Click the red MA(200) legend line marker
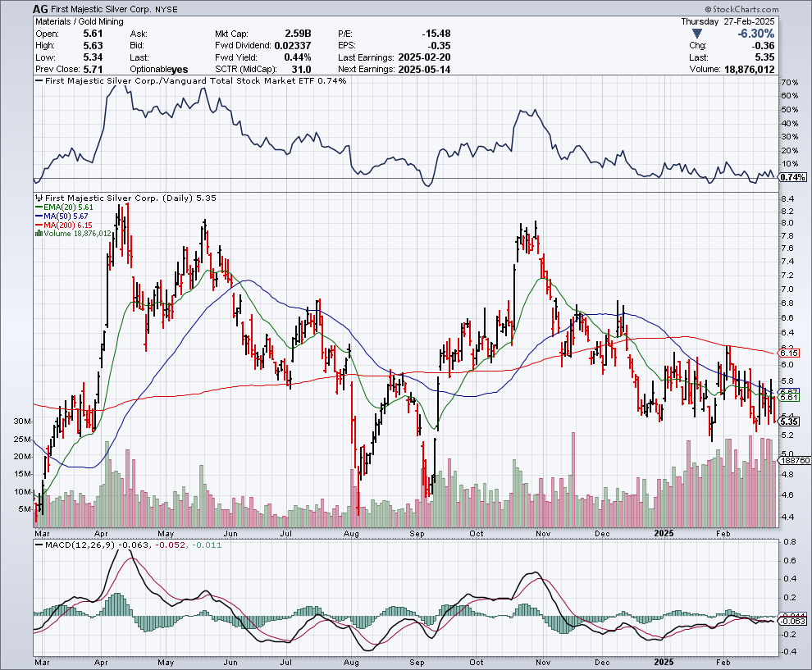Viewport: 812px width, 670px height. [x=38, y=225]
